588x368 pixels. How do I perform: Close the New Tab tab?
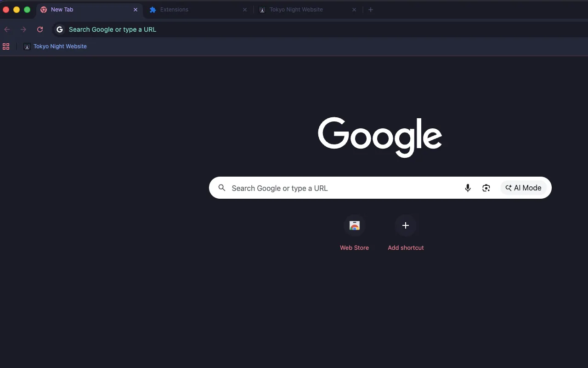[136, 10]
